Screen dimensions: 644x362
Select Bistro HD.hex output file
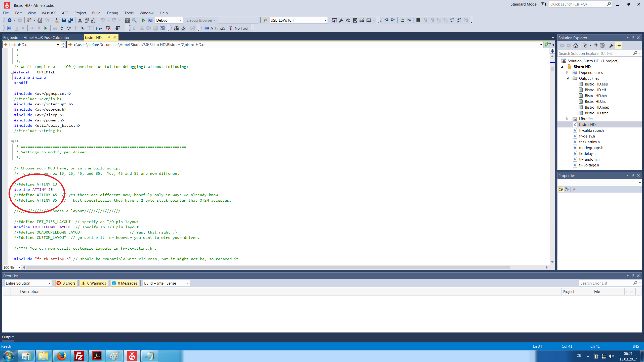click(x=596, y=96)
